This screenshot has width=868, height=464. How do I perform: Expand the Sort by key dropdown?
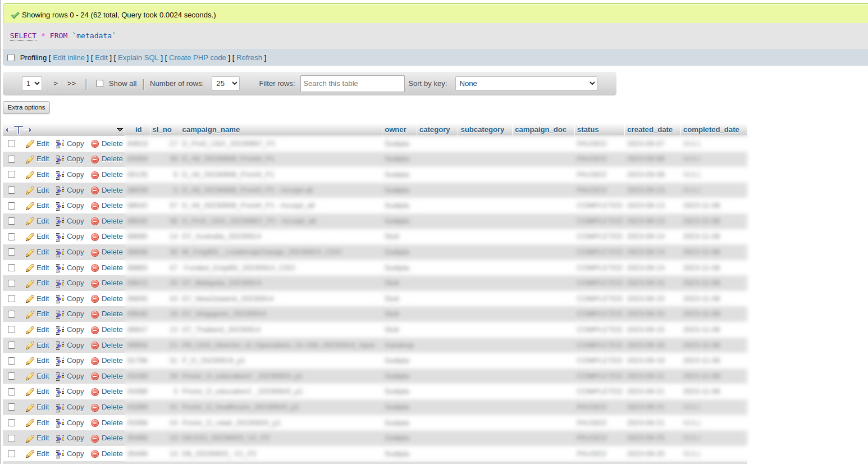click(526, 84)
